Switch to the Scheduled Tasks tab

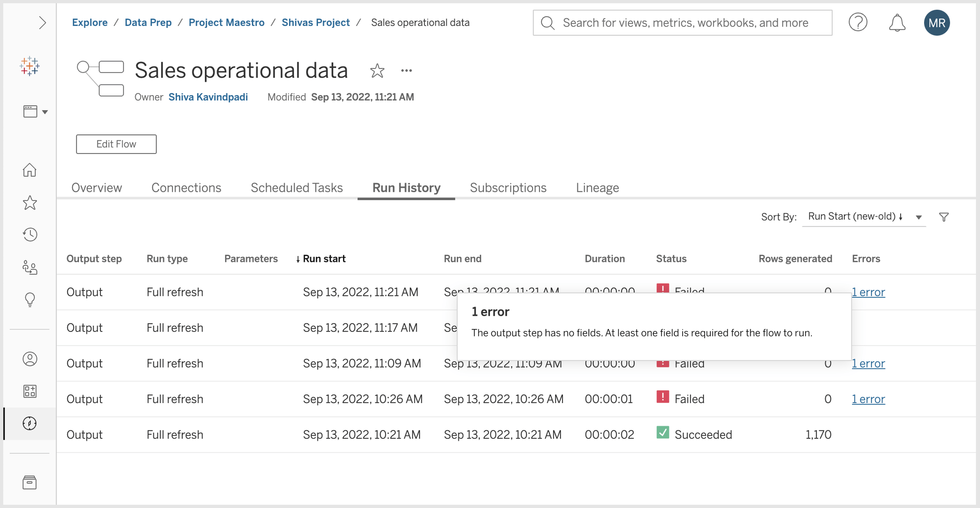(296, 188)
